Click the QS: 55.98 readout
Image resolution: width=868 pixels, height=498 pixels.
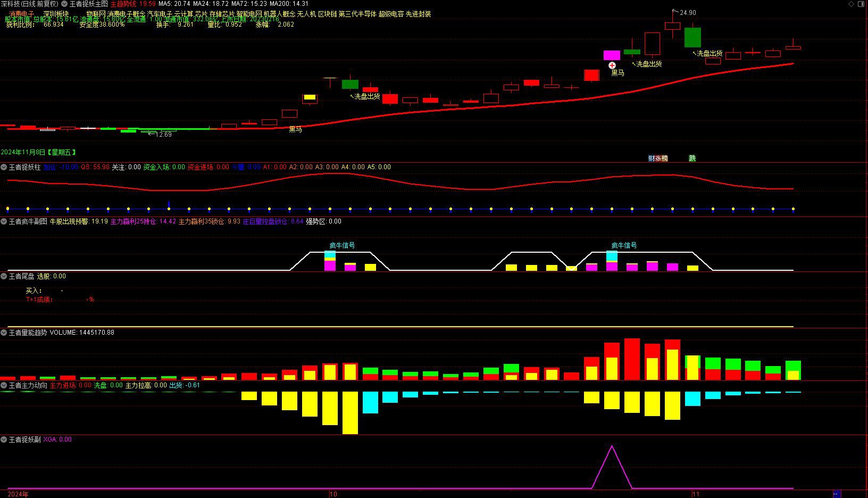pyautogui.click(x=95, y=167)
